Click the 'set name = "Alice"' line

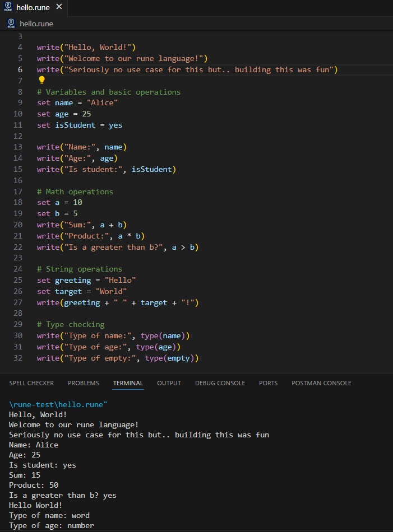point(77,103)
